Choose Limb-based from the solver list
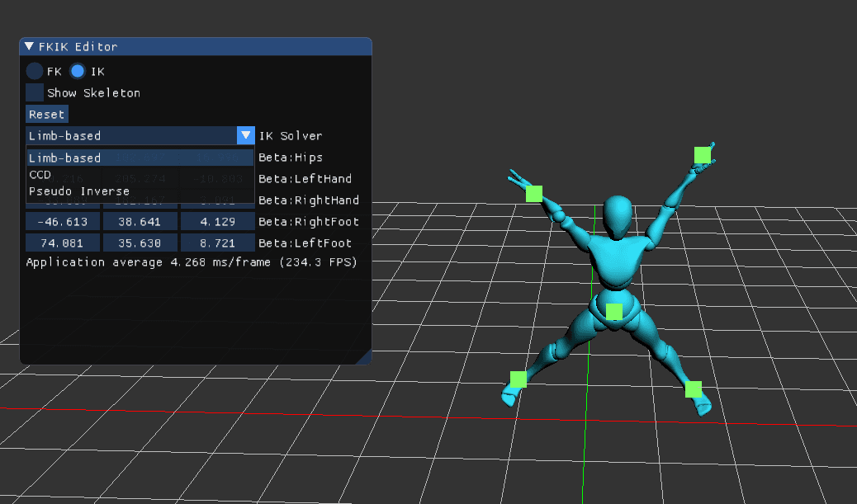This screenshot has height=504, width=857. tap(140, 158)
